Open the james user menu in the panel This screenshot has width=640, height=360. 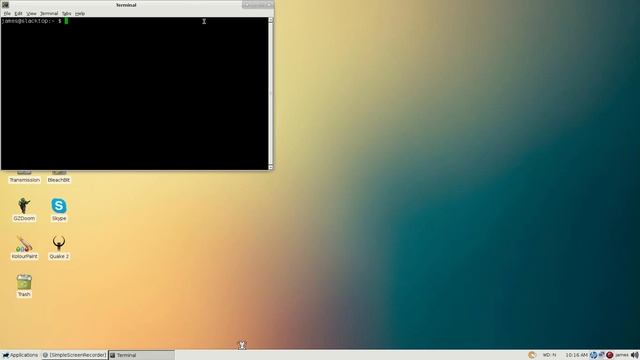[x=622, y=355]
